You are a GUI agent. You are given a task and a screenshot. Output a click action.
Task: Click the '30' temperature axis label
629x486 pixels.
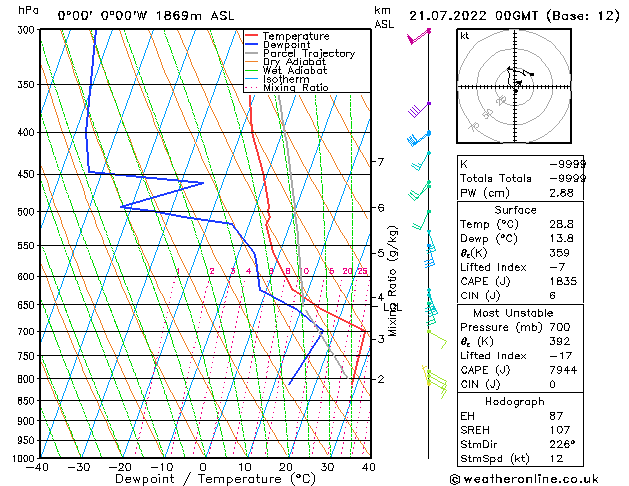327,467
